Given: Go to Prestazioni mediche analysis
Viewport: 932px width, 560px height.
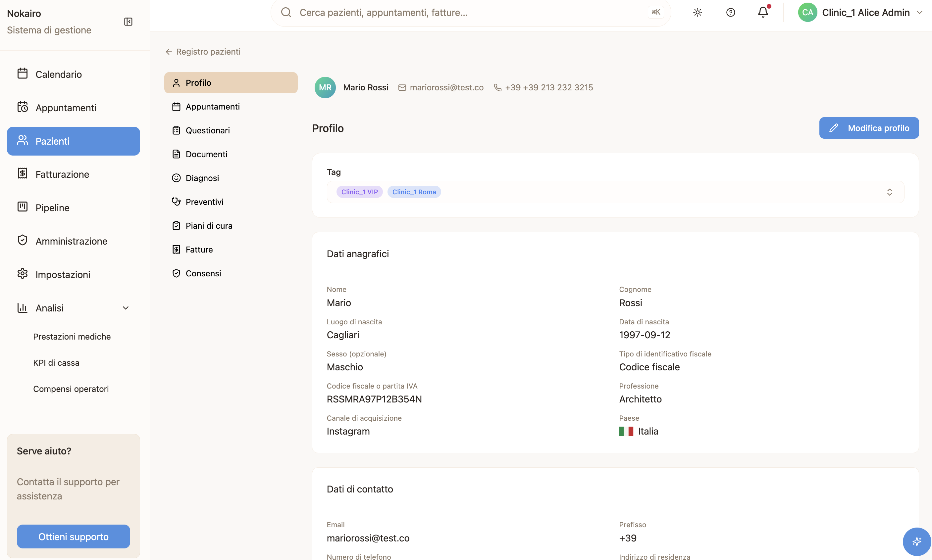Looking at the screenshot, I should (72, 337).
